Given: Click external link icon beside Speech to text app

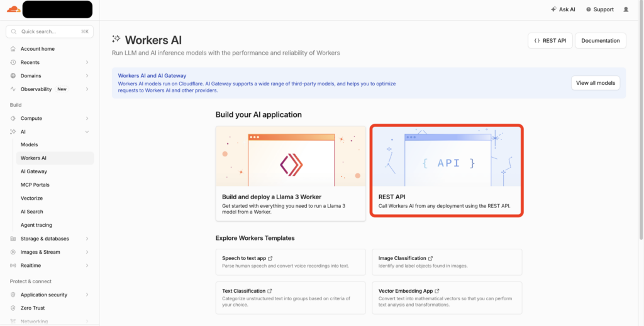Looking at the screenshot, I should click(x=270, y=258).
